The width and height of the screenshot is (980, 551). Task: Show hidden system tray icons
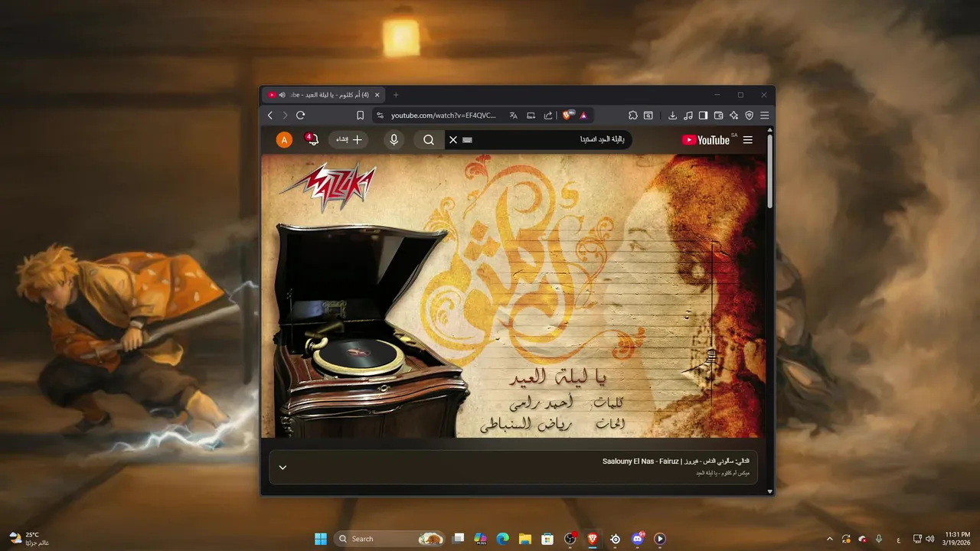830,539
